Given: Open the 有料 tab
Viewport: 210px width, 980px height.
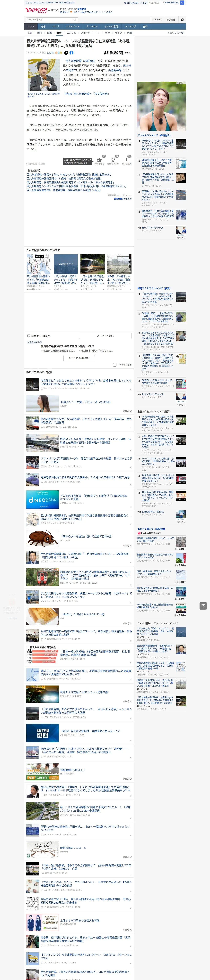Looking at the screenshot, I should [x=145, y=27].
